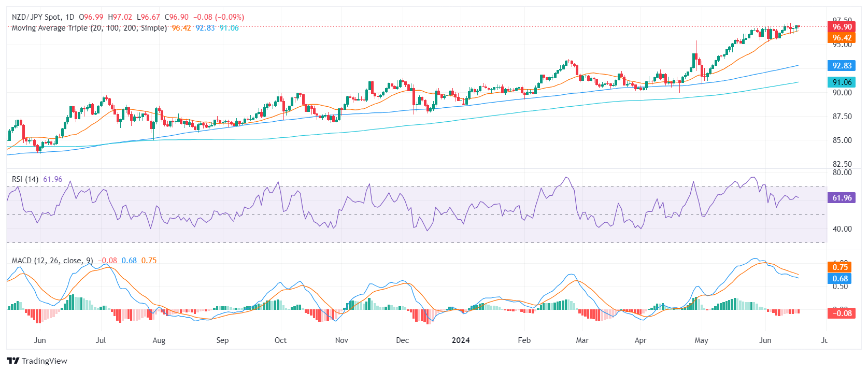Image resolution: width=868 pixels, height=372 pixels.
Task: Click the Dec label on time axis
Action: pyautogui.click(x=402, y=340)
